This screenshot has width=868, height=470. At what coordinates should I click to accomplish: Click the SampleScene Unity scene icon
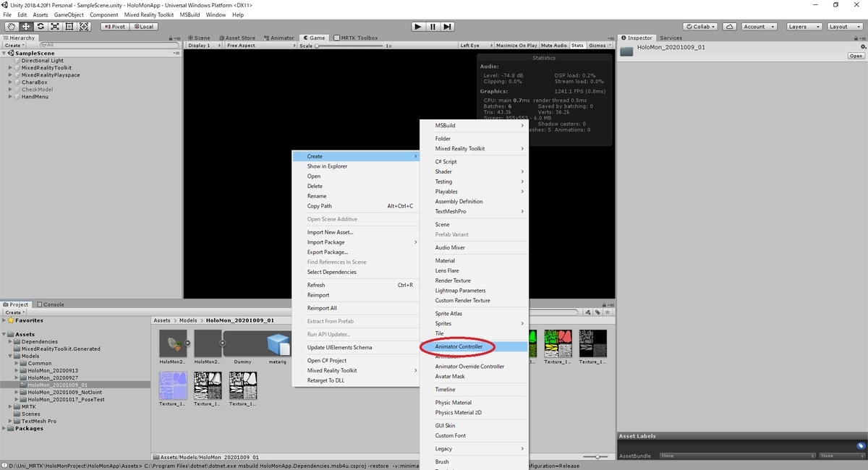[11, 54]
